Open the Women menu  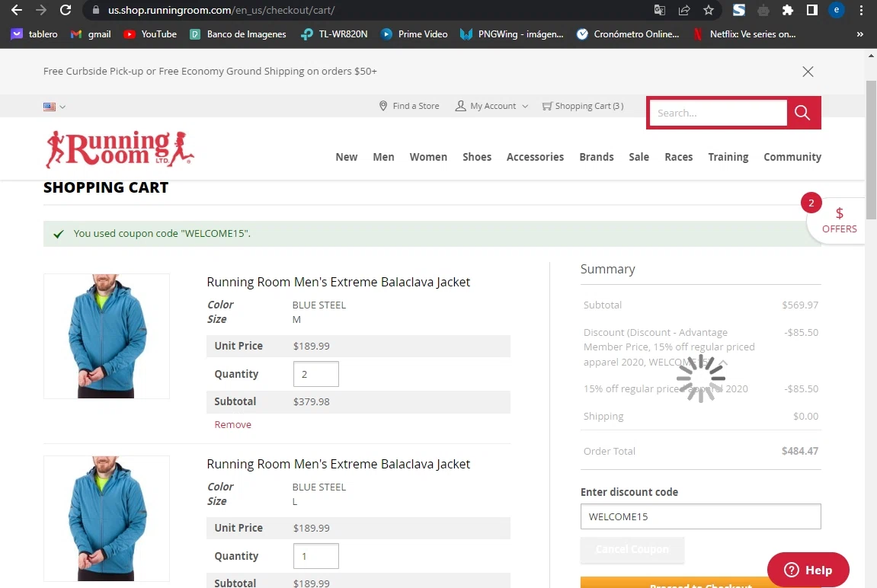click(428, 157)
